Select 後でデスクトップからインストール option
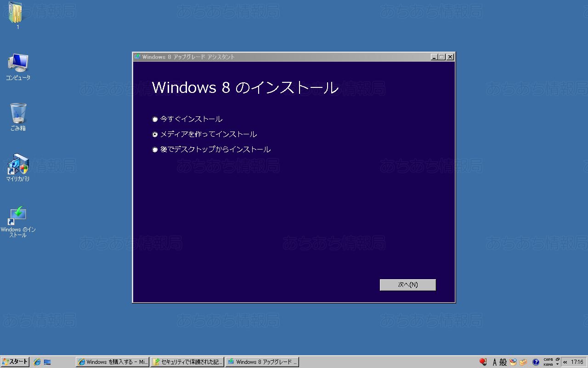Image resolution: width=588 pixels, height=368 pixels. tap(155, 150)
